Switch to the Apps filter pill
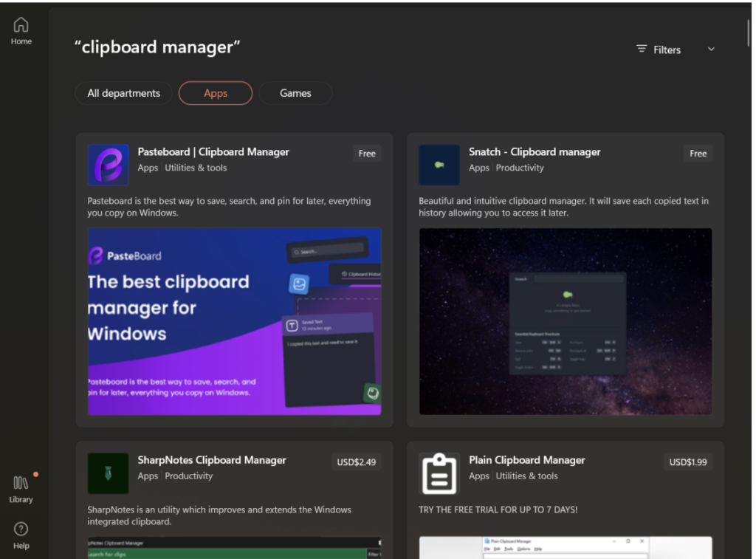The image size is (756, 559). 215,93
